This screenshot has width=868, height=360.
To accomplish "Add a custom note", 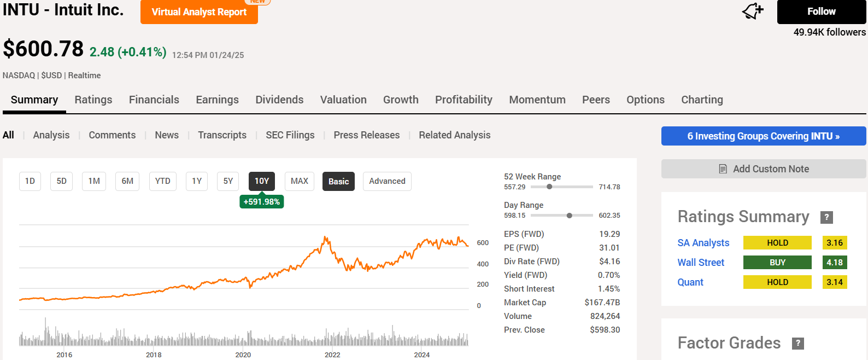I will 764,169.
